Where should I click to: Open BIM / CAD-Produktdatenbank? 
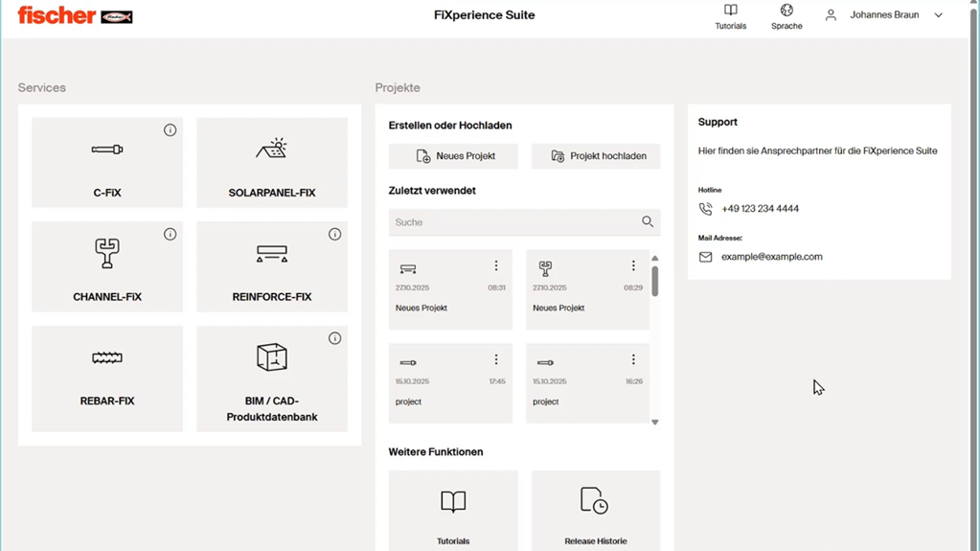click(271, 379)
